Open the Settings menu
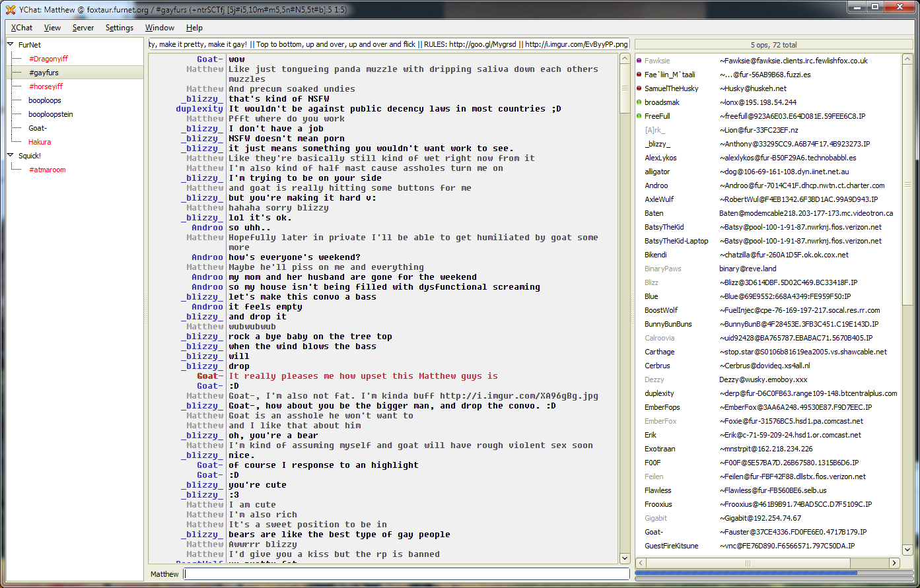 click(x=120, y=28)
